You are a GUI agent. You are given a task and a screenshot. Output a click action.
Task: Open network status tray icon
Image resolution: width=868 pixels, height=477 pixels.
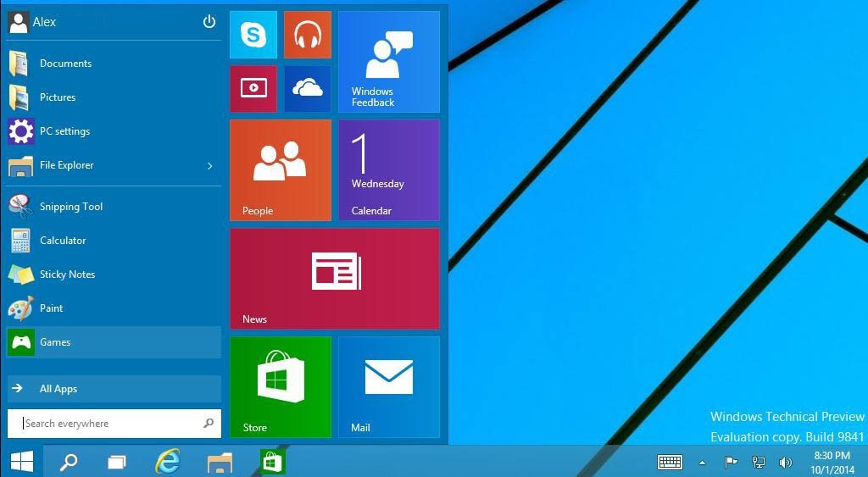point(759,462)
